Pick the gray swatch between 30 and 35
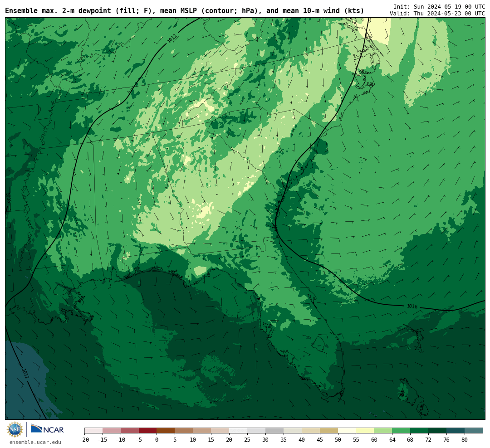 click(274, 431)
